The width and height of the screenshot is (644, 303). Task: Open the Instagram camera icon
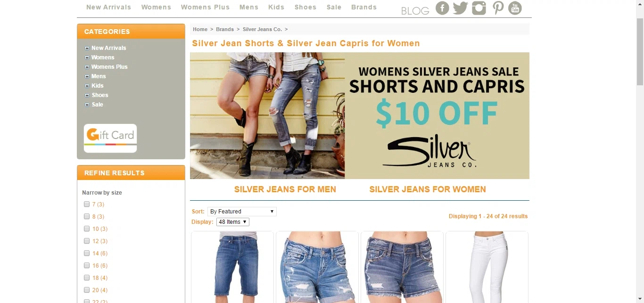479,8
